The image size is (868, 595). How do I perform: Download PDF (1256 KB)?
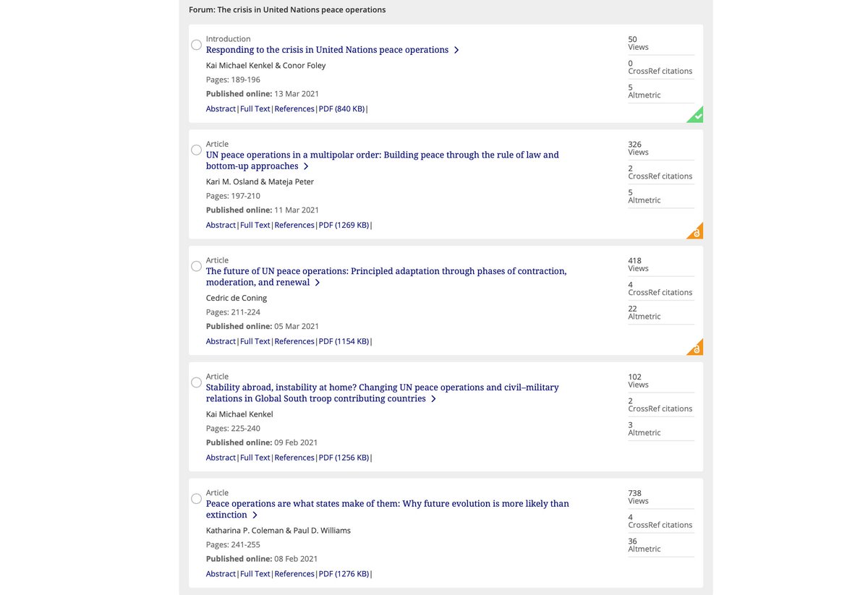pos(344,458)
